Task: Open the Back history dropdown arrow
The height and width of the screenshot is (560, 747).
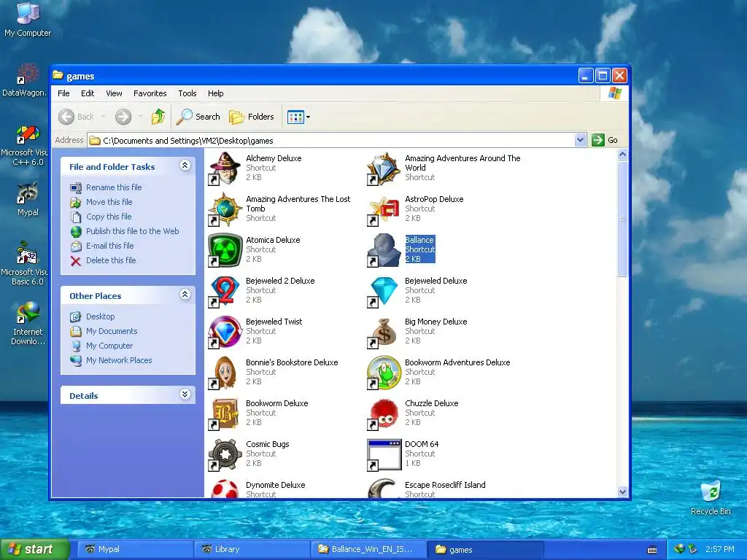Action: click(x=103, y=117)
